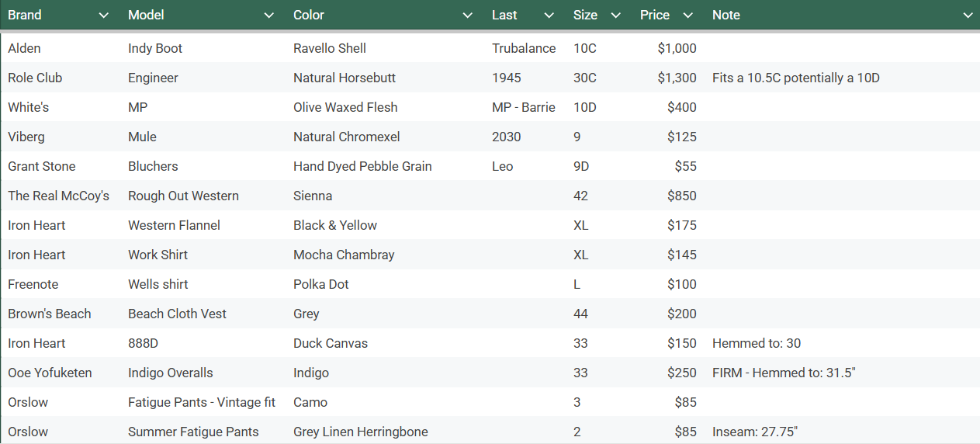980x444 pixels.
Task: Click the size 44 cell
Action: pyautogui.click(x=580, y=314)
